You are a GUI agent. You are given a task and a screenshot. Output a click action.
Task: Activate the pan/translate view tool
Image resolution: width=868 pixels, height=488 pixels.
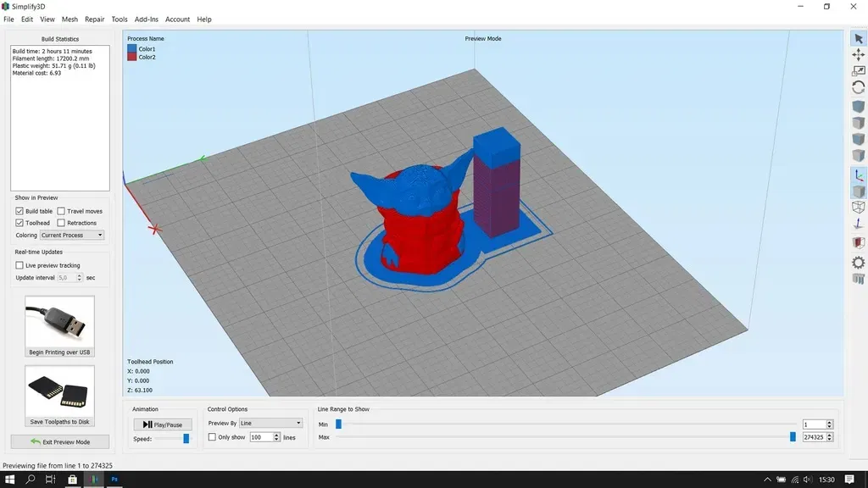pyautogui.click(x=858, y=55)
